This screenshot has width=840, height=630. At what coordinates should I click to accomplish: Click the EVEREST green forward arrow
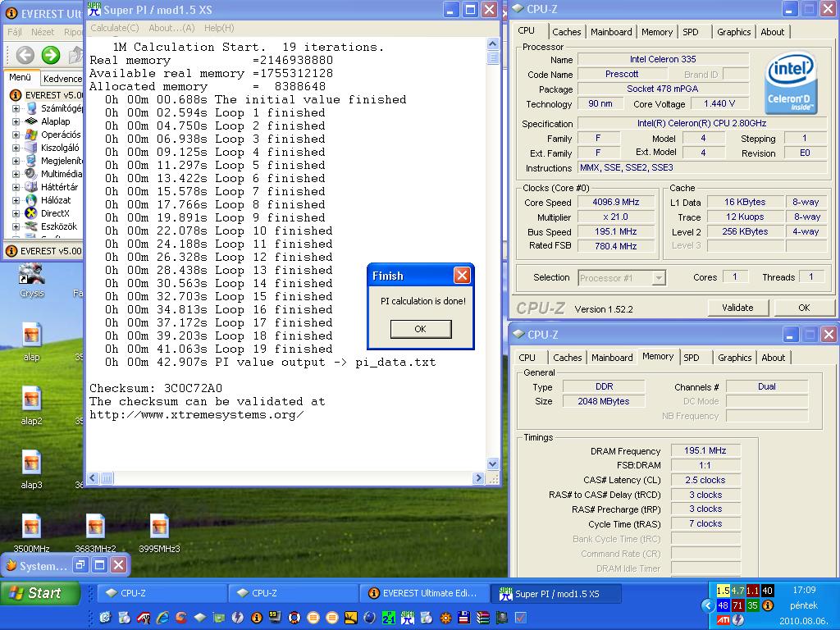pos(51,55)
